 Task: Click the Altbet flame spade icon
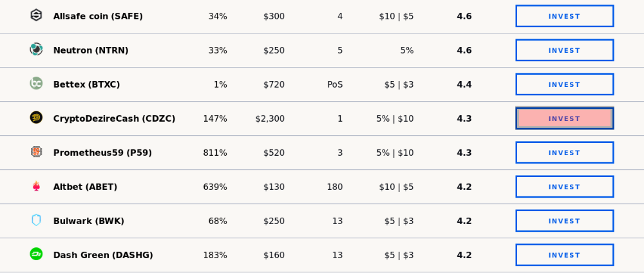tap(36, 186)
